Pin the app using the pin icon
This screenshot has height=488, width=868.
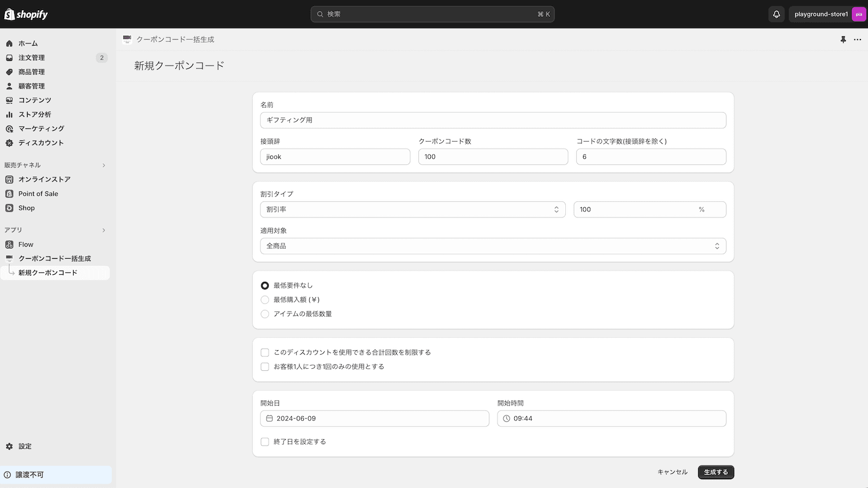click(843, 40)
